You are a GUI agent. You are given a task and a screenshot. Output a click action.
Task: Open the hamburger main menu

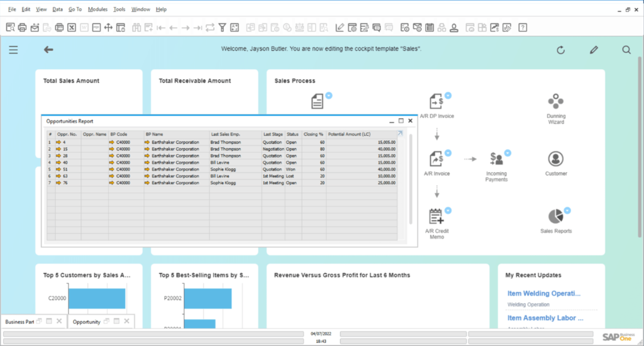pyautogui.click(x=13, y=50)
